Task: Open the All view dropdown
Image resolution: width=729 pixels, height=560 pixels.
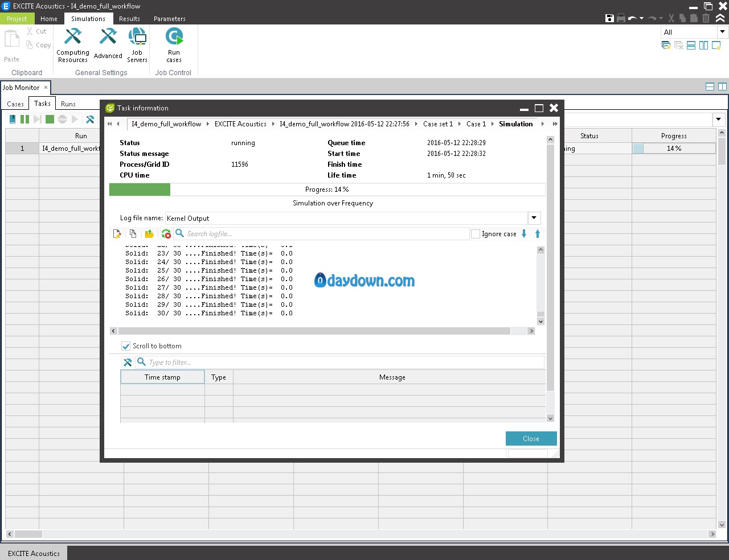Action: [x=722, y=32]
